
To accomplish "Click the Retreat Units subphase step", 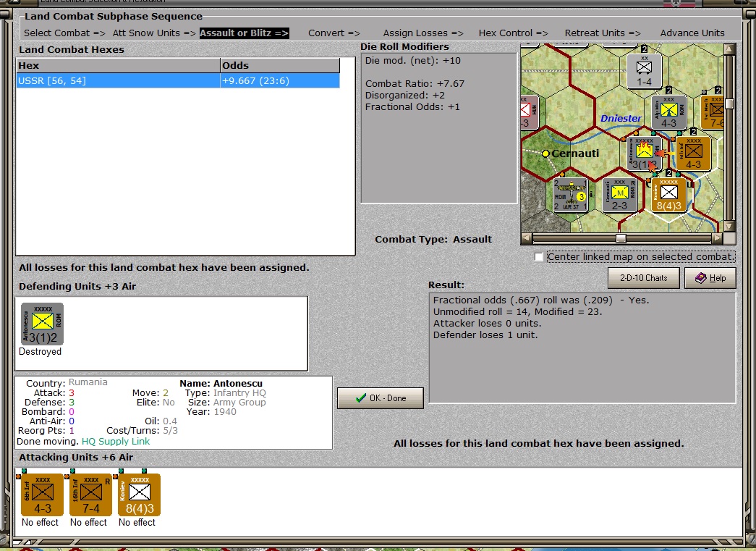I will [603, 33].
